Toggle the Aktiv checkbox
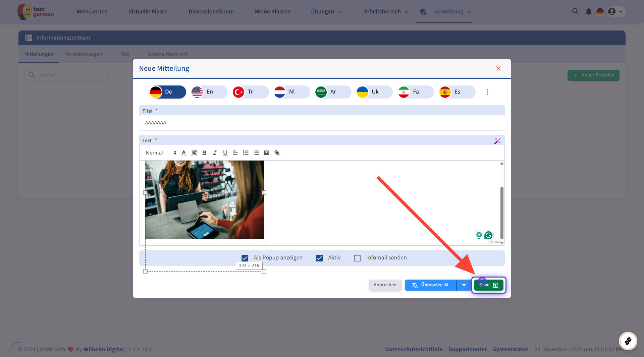644x357 pixels. point(319,258)
